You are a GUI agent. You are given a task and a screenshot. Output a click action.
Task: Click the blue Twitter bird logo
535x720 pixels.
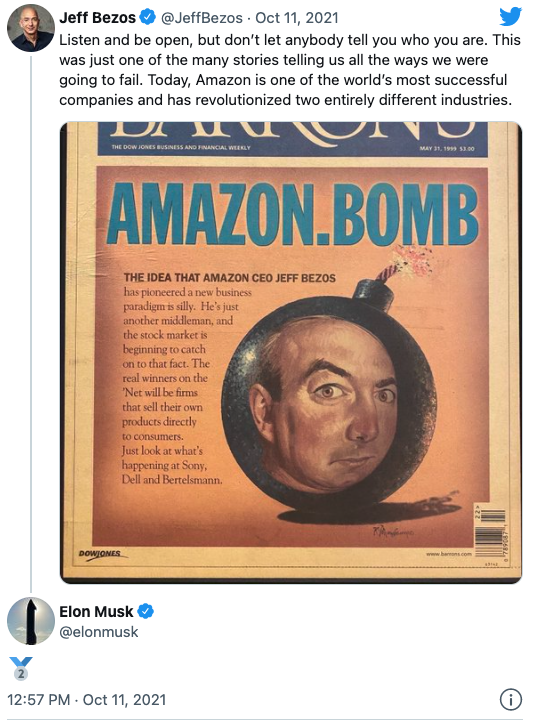(x=510, y=17)
